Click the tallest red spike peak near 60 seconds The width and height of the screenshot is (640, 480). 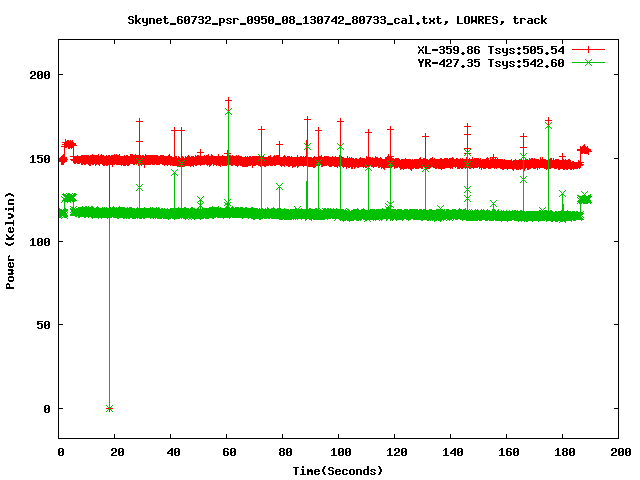229,100
